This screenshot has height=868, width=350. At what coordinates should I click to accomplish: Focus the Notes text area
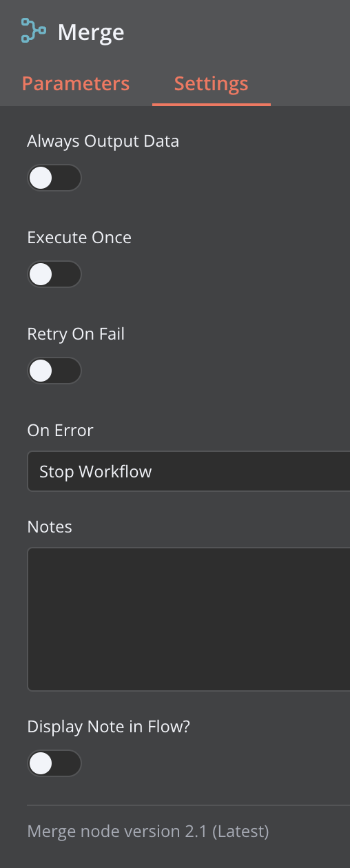[189, 619]
